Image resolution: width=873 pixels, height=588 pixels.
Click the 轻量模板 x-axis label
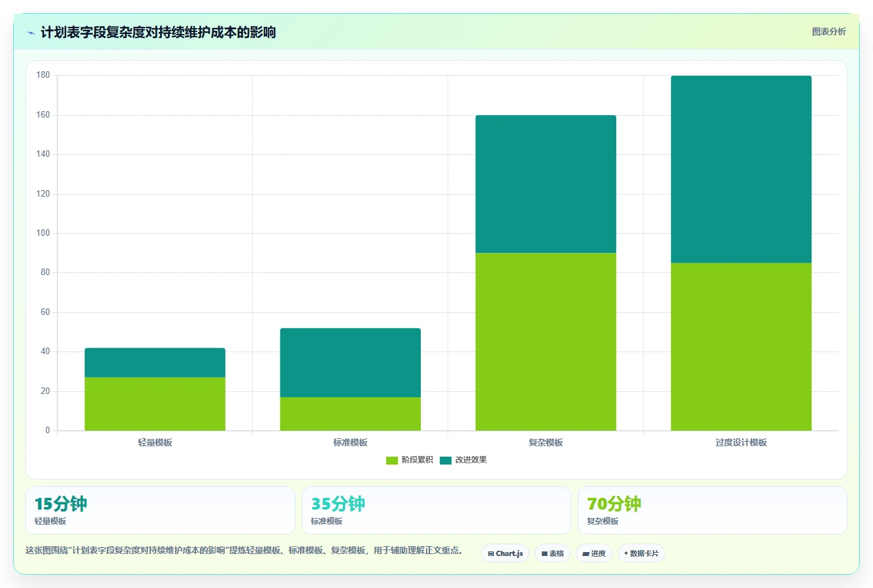[155, 442]
